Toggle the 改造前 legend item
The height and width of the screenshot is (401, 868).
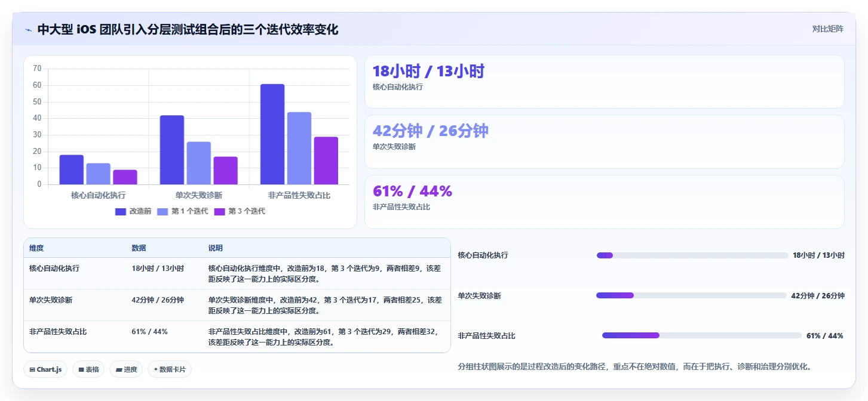(x=133, y=211)
